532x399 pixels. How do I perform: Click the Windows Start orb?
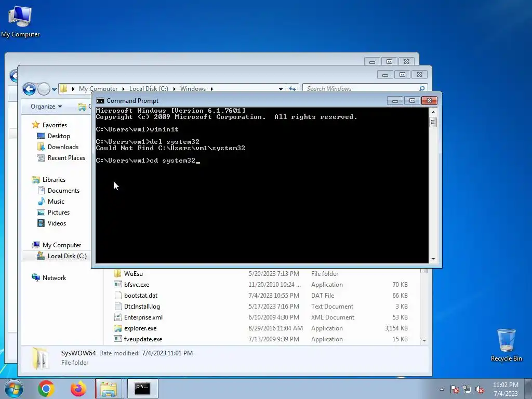14,389
